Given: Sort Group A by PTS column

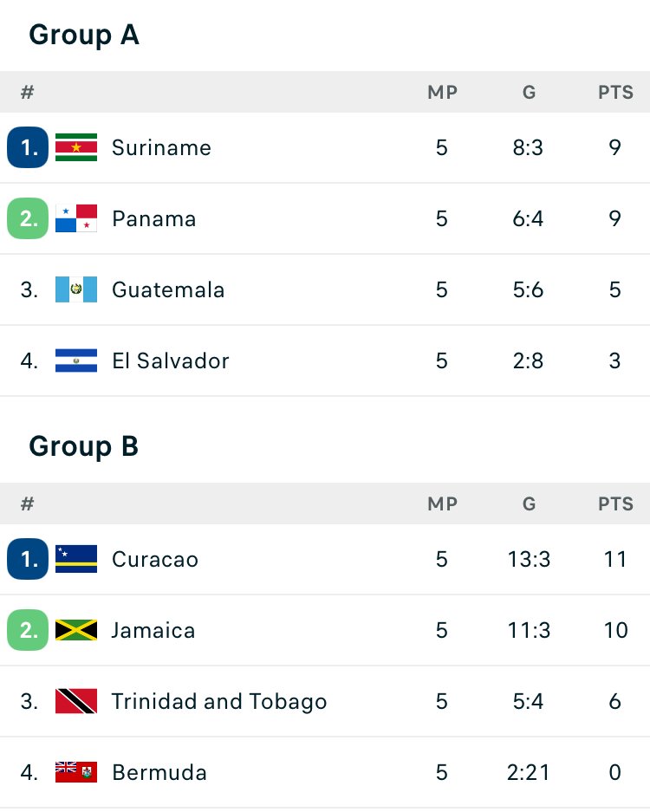Looking at the screenshot, I should pyautogui.click(x=615, y=92).
